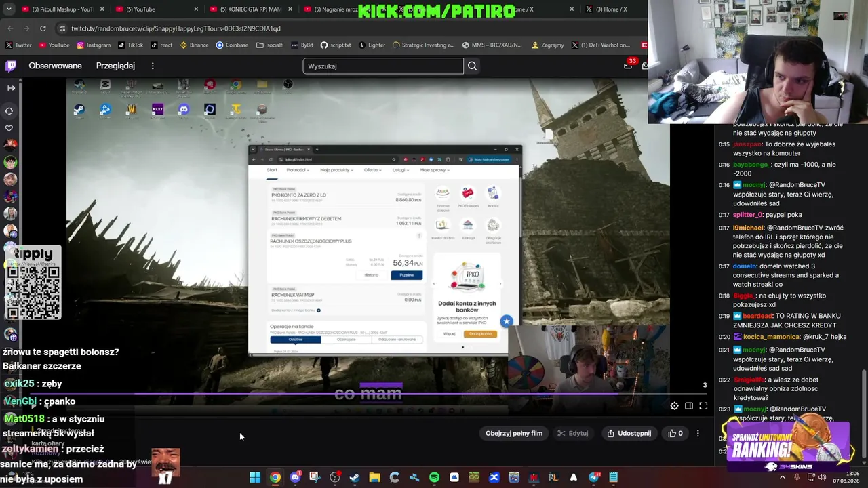Click the janszpan username in chat
This screenshot has width=868, height=488.
(x=748, y=144)
